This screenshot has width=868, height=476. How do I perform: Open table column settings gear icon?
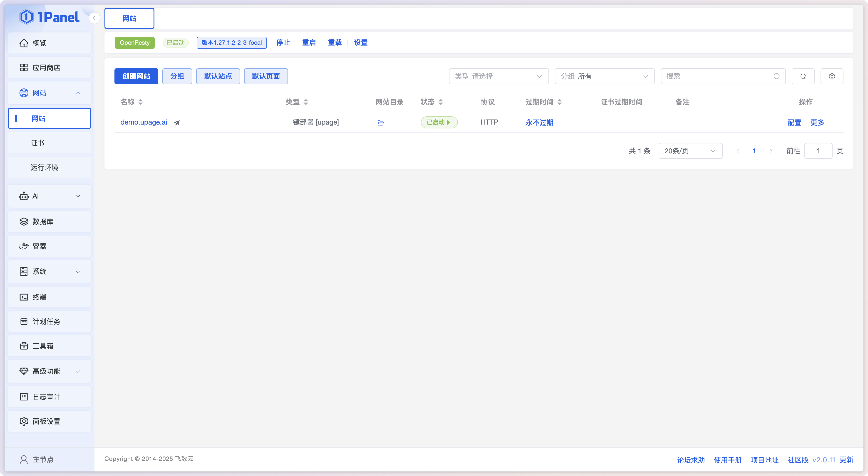point(832,76)
